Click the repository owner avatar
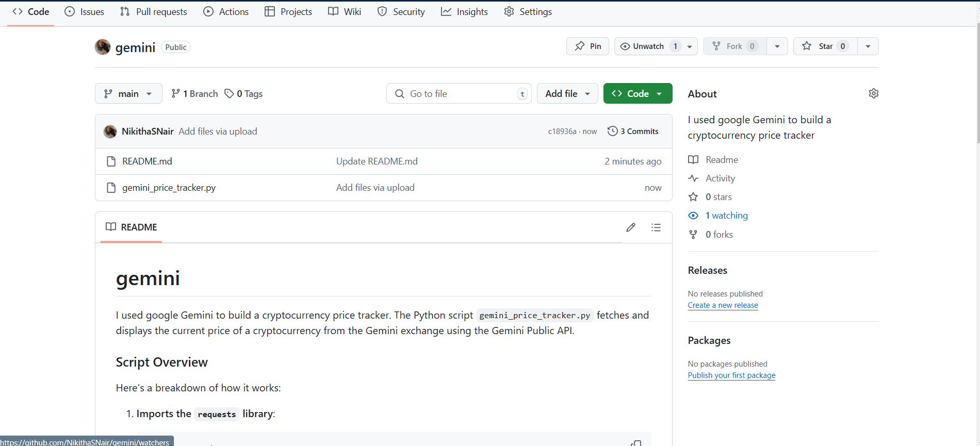 click(x=103, y=47)
